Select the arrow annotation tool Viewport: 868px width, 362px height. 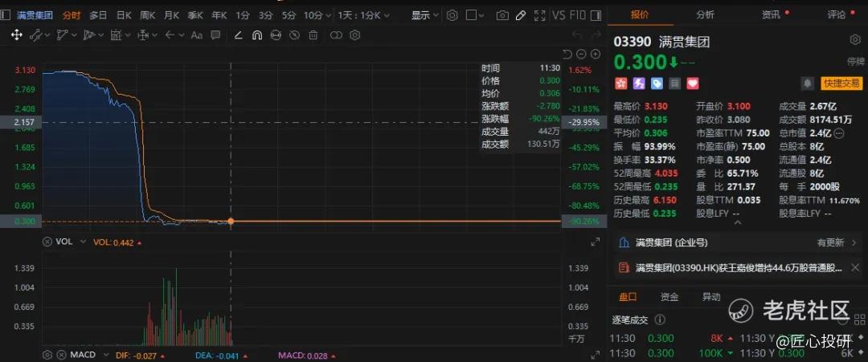170,35
